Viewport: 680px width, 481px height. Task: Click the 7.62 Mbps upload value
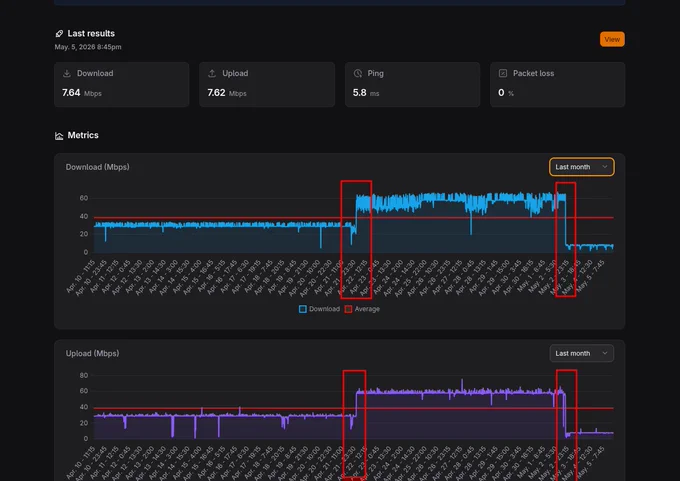(x=227, y=93)
